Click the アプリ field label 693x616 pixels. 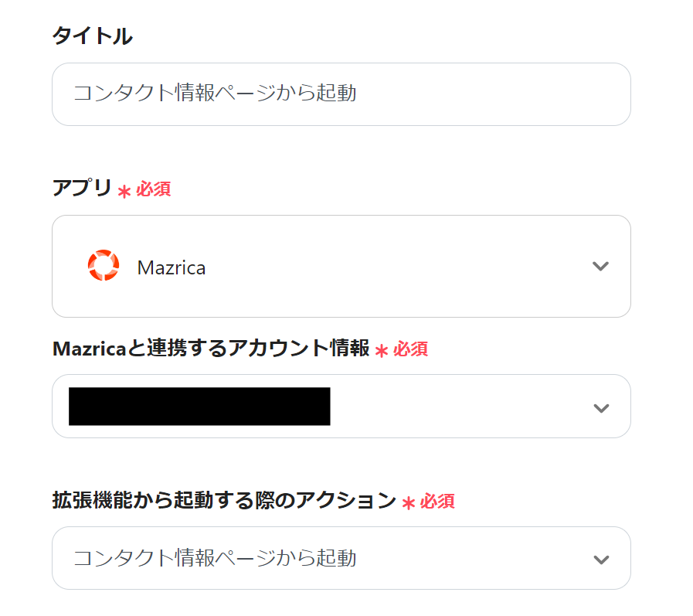(x=82, y=188)
